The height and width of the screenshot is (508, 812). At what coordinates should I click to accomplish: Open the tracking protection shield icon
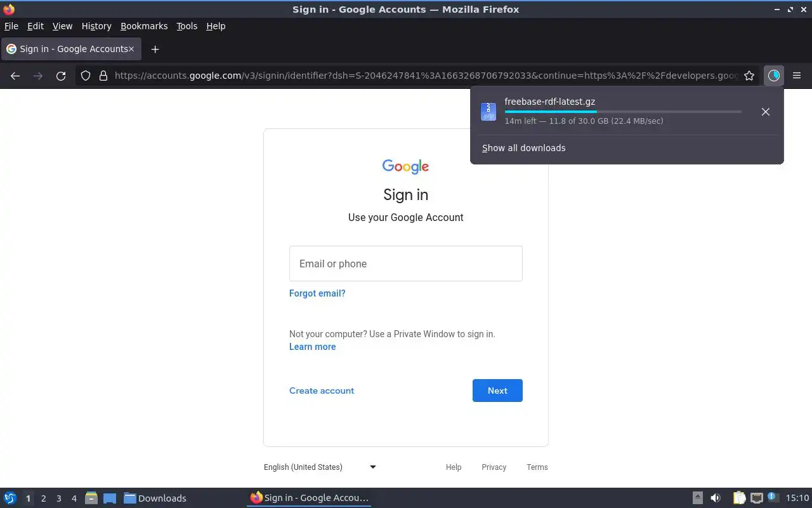point(86,76)
